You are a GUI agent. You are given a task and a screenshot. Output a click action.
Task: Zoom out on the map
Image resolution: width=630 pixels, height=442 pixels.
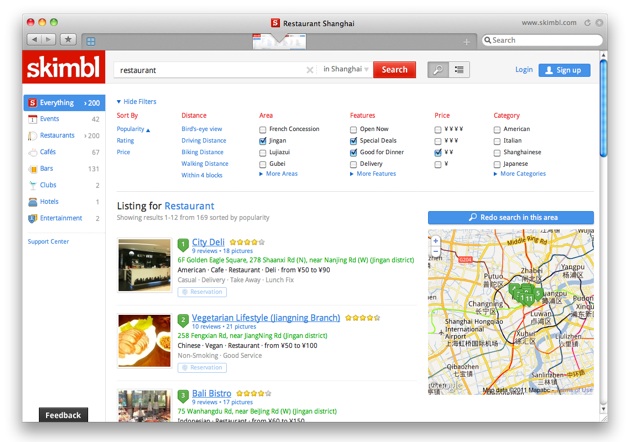click(436, 252)
